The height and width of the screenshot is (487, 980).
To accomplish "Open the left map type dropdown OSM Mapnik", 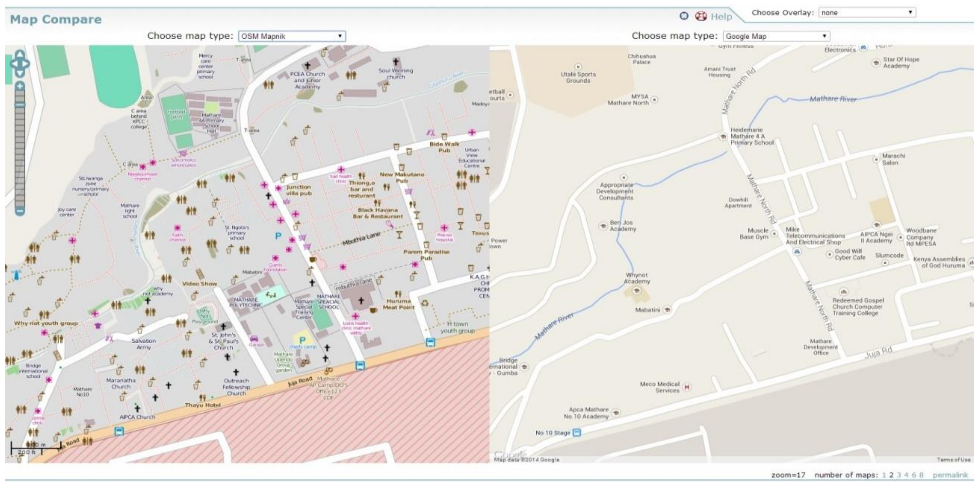I will click(292, 36).
